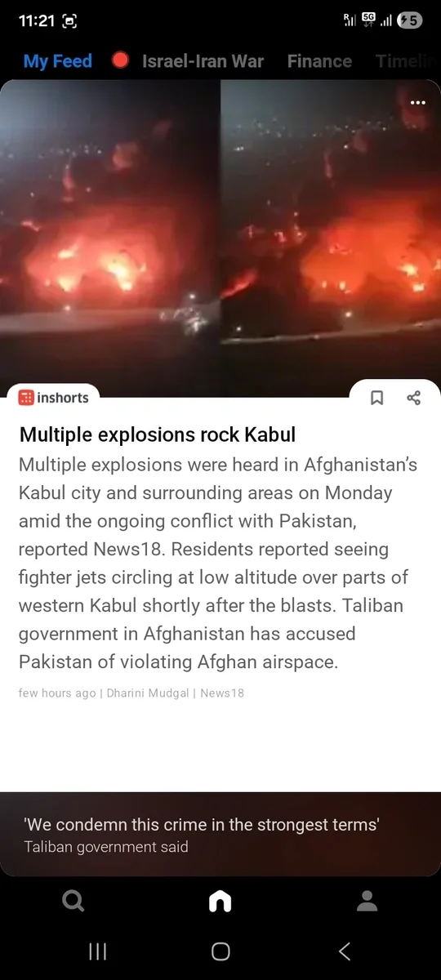
Task: Open the profile tab
Action: point(367,901)
